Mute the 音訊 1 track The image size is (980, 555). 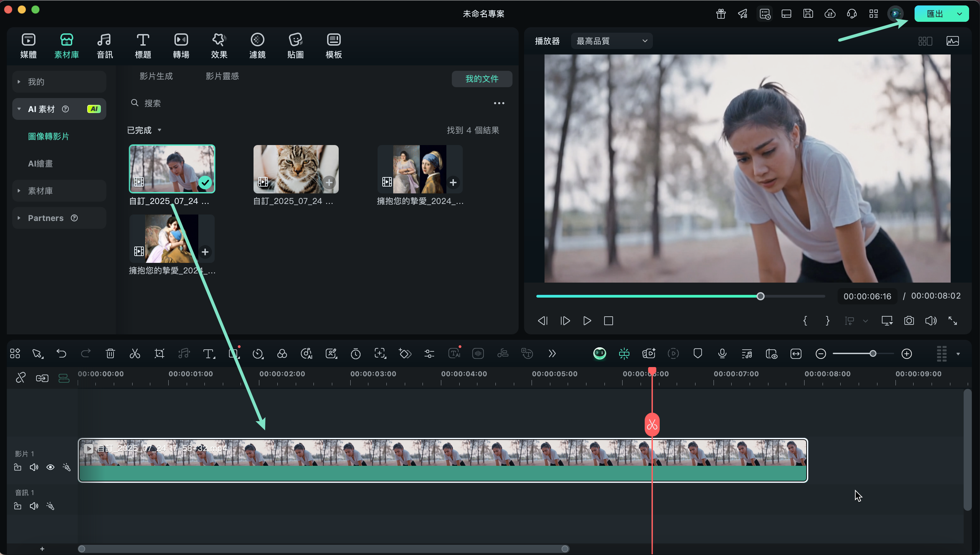(x=34, y=506)
